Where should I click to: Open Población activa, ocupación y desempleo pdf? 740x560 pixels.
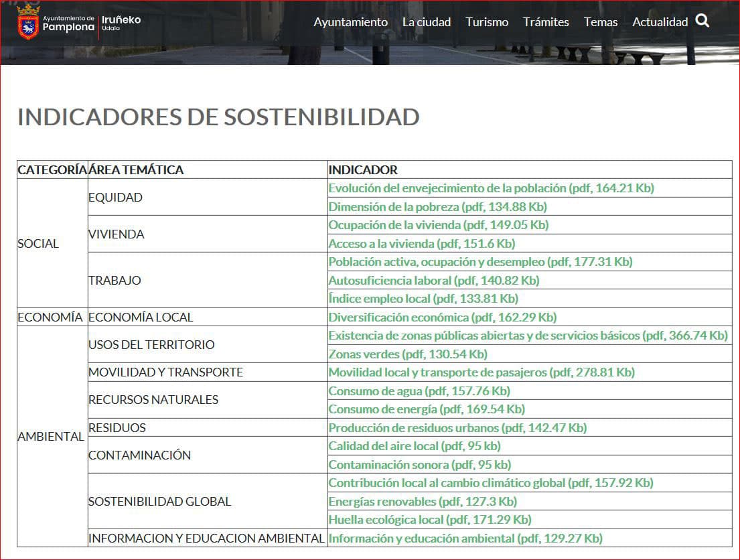(480, 262)
